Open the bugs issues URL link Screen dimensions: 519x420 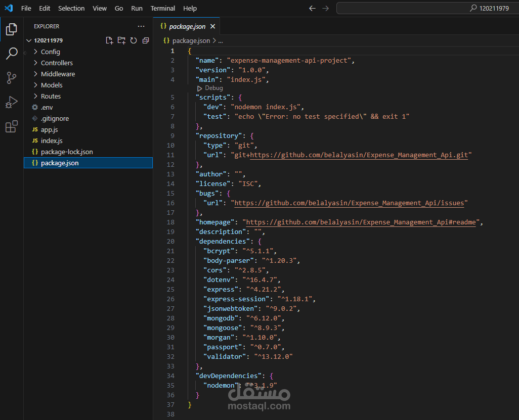[349, 203]
